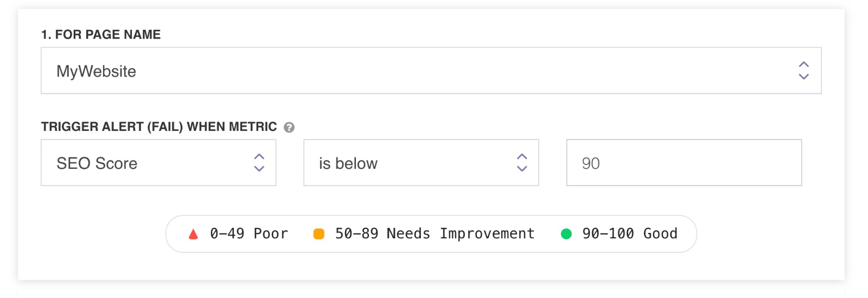Viewport: 868px width, 298px height.
Task: Click the up chevron in page name selector
Action: pyautogui.click(x=803, y=65)
